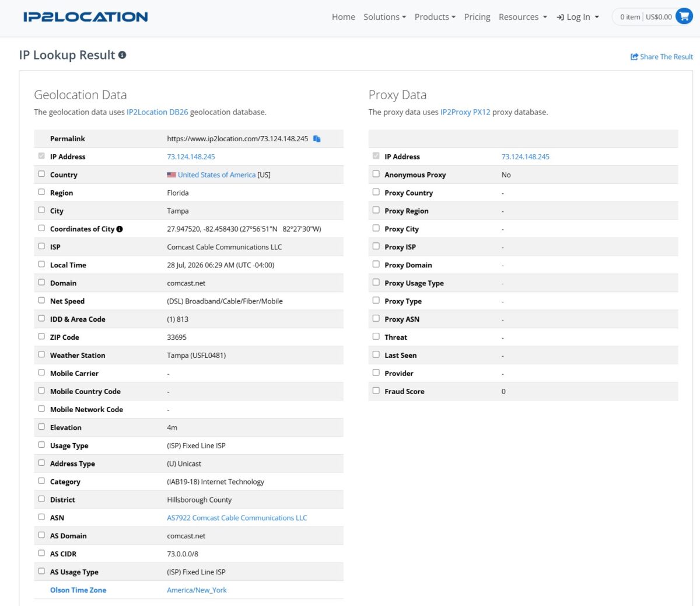Open the America/New_York time zone link

tap(197, 590)
